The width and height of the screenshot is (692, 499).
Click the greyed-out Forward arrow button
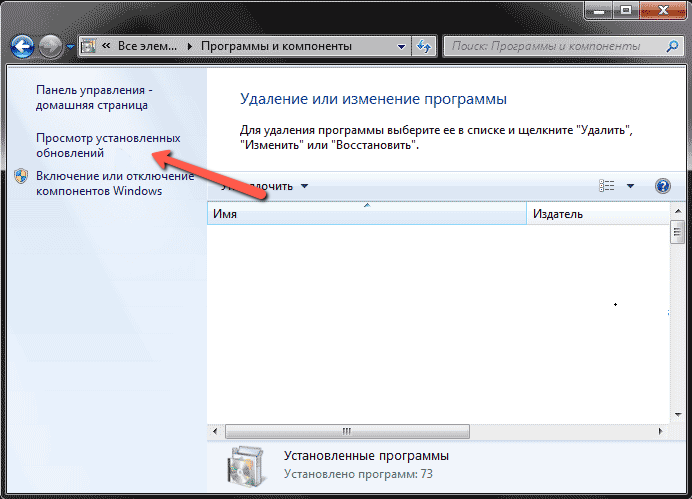(x=50, y=46)
